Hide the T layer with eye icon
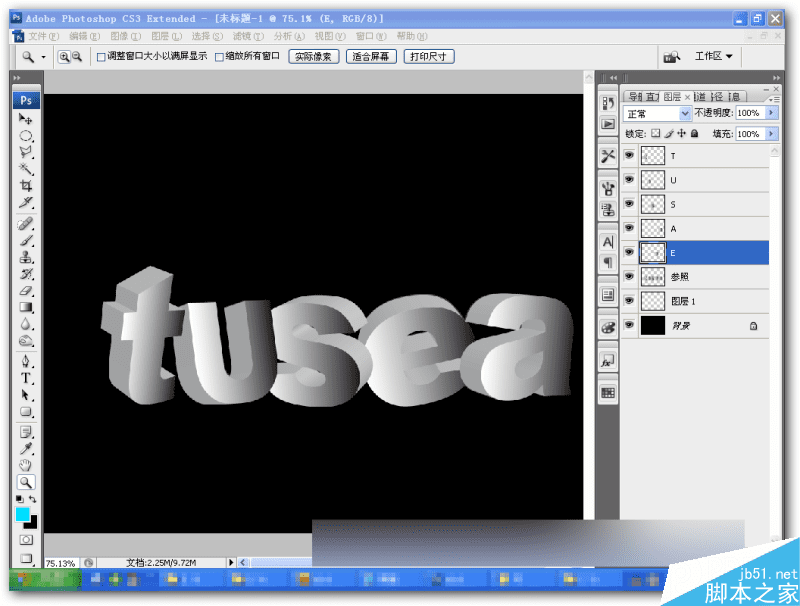This screenshot has width=800, height=606. [629, 156]
